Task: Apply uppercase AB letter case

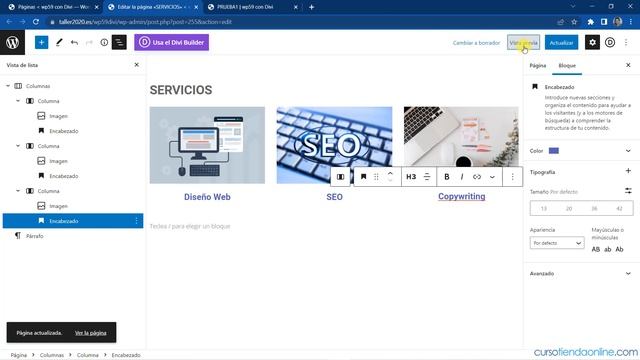Action: click(x=596, y=249)
